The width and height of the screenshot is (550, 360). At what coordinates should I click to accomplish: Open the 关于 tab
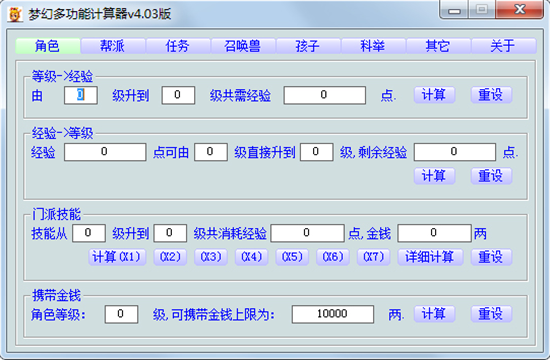pos(504,46)
